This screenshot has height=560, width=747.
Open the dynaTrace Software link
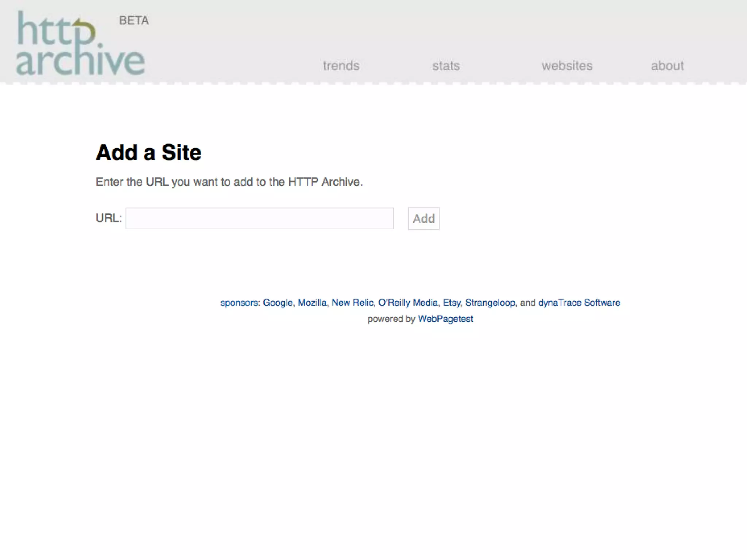pyautogui.click(x=579, y=303)
